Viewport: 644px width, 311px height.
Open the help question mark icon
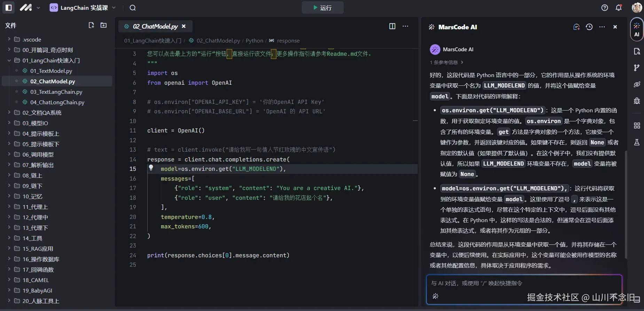click(605, 8)
